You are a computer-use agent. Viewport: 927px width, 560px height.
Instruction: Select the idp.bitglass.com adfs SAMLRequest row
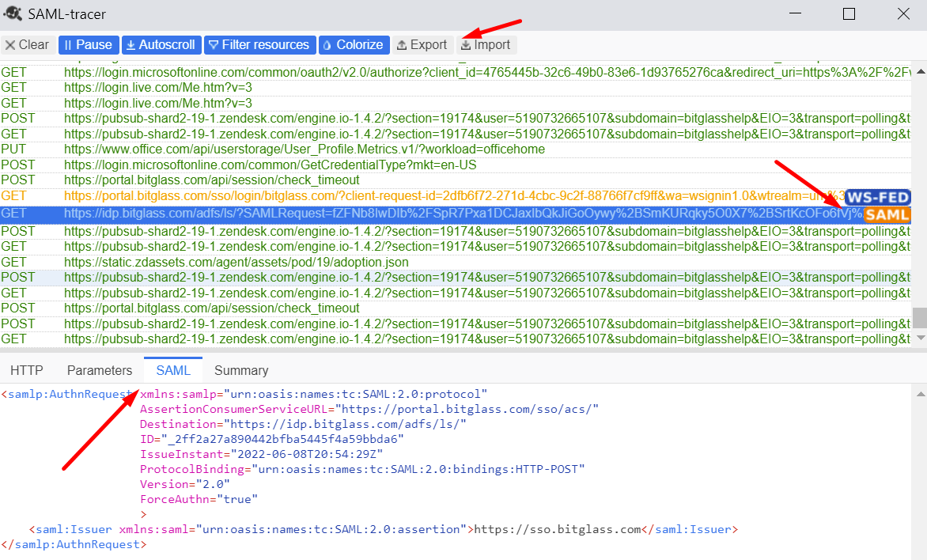(x=456, y=214)
